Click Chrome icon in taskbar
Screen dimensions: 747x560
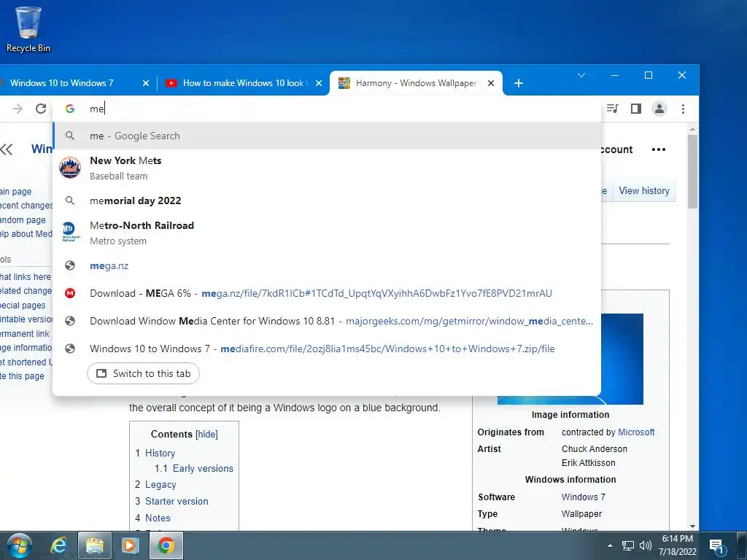166,545
